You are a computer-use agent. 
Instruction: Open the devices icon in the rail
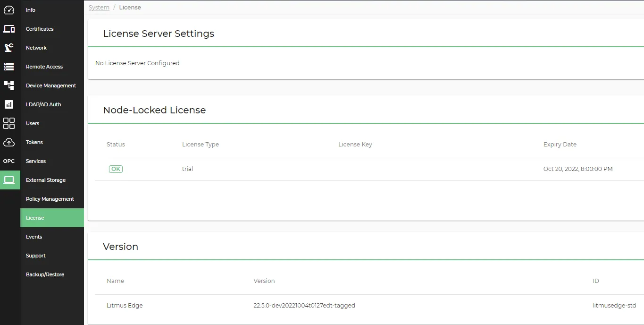click(9, 29)
